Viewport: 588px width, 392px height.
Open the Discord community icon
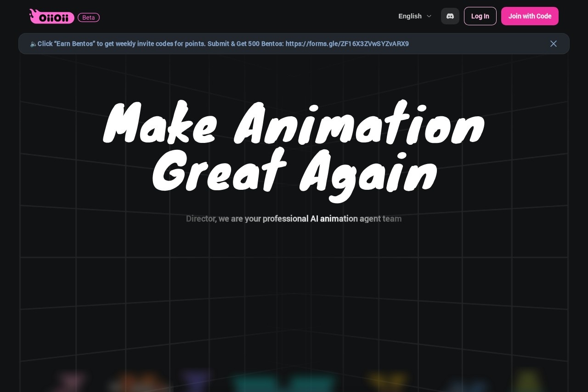click(450, 16)
